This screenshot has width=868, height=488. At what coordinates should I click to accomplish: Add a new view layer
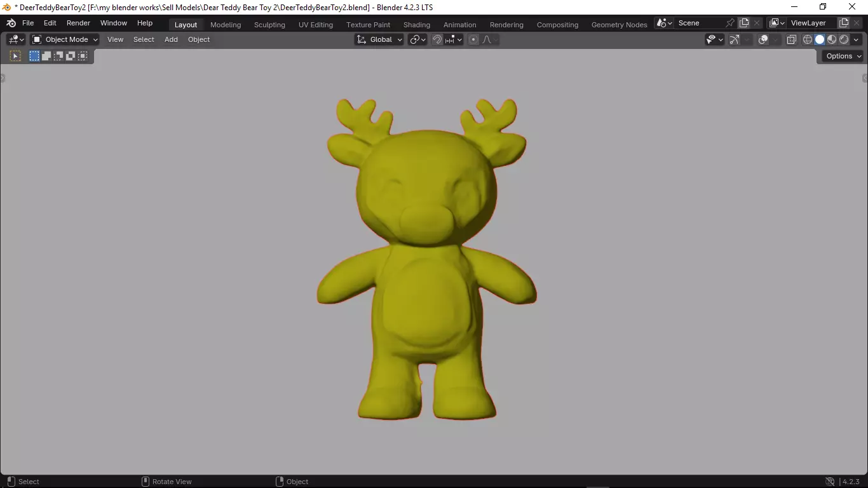844,23
